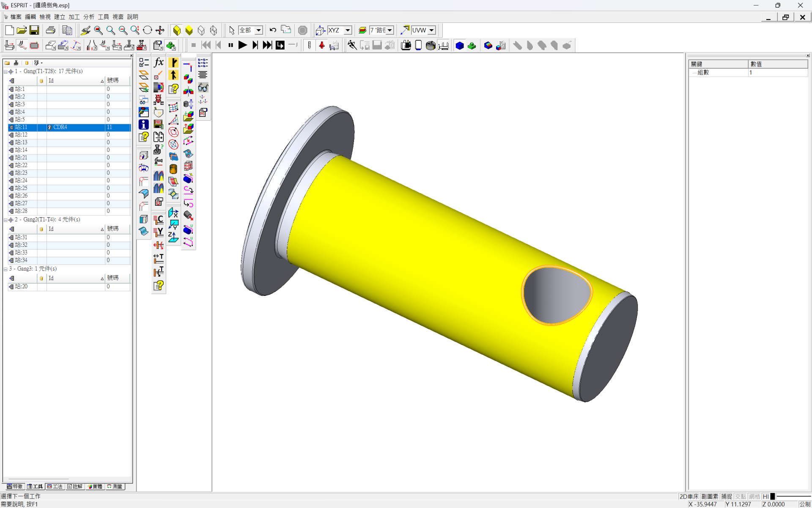This screenshot has width=812, height=508.
Task: Click the black color swatch in status bar
Action: coord(772,497)
